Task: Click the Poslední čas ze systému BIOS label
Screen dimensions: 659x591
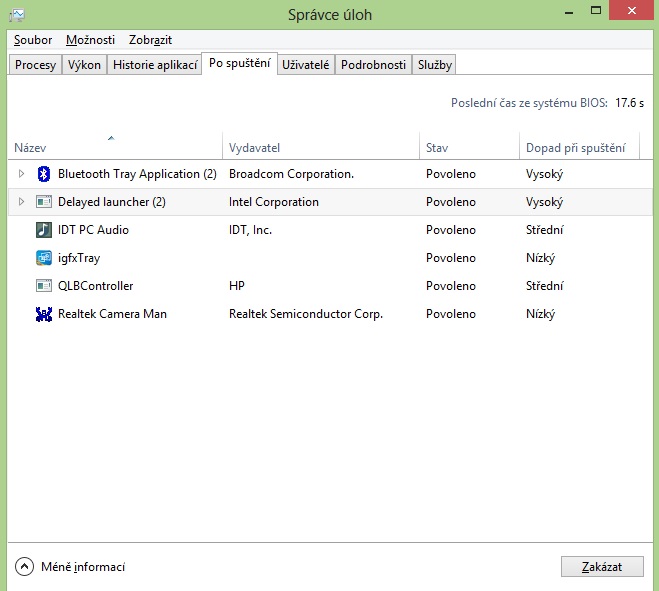Action: pyautogui.click(x=529, y=103)
